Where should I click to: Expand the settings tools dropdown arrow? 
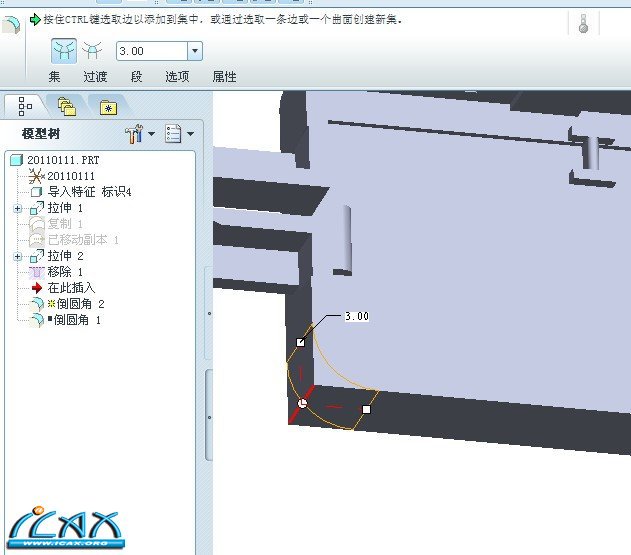pos(152,134)
